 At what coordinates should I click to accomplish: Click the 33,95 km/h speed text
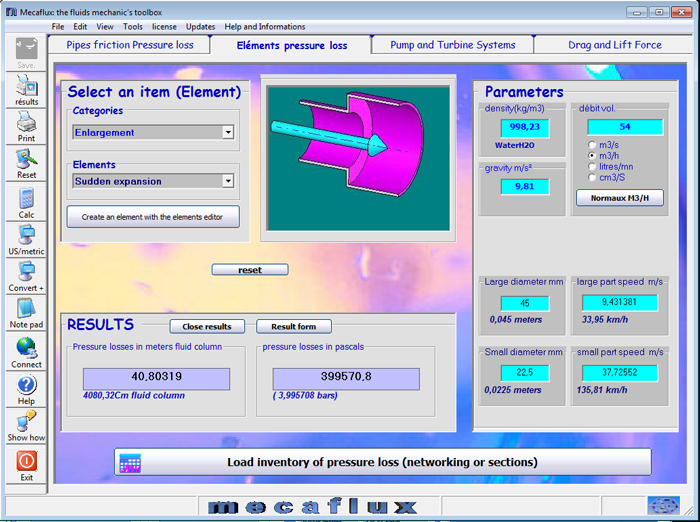[605, 319]
